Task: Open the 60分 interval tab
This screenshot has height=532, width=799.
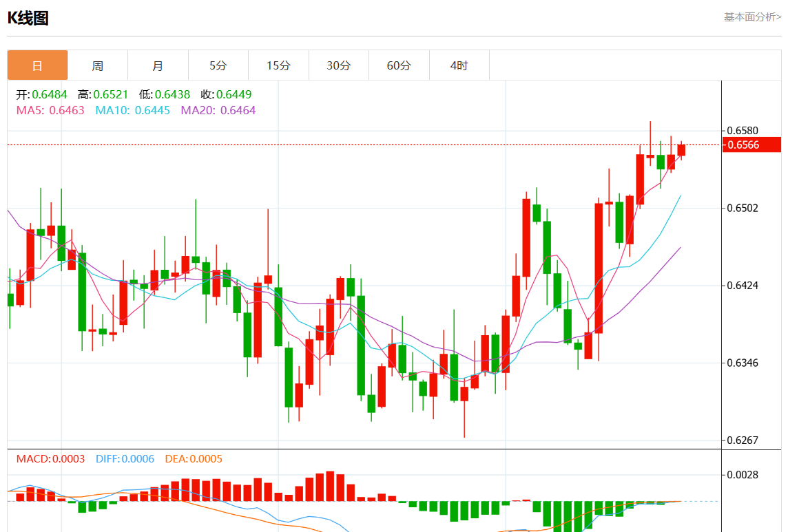Action: [399, 65]
